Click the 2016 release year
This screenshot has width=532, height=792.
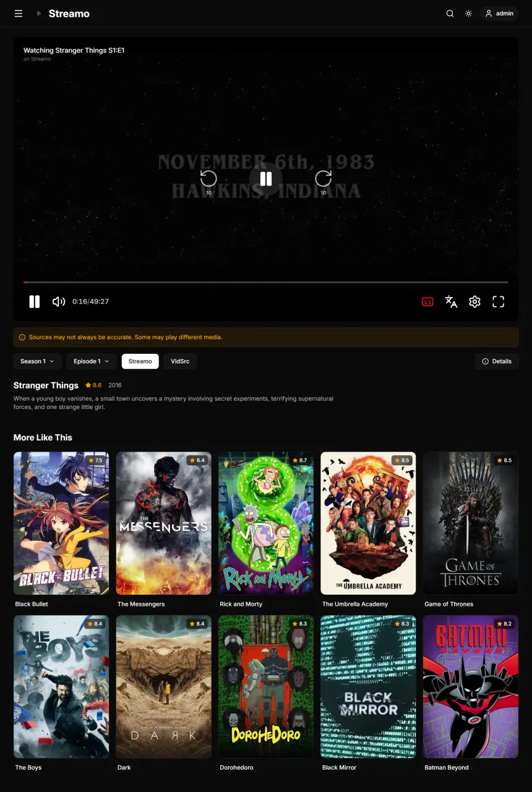[x=115, y=385]
